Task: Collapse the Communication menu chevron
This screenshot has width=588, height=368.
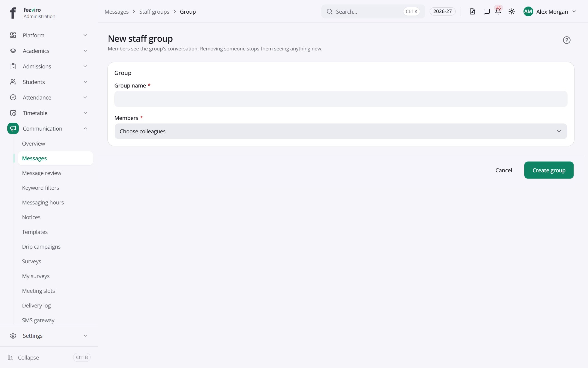Action: click(85, 128)
